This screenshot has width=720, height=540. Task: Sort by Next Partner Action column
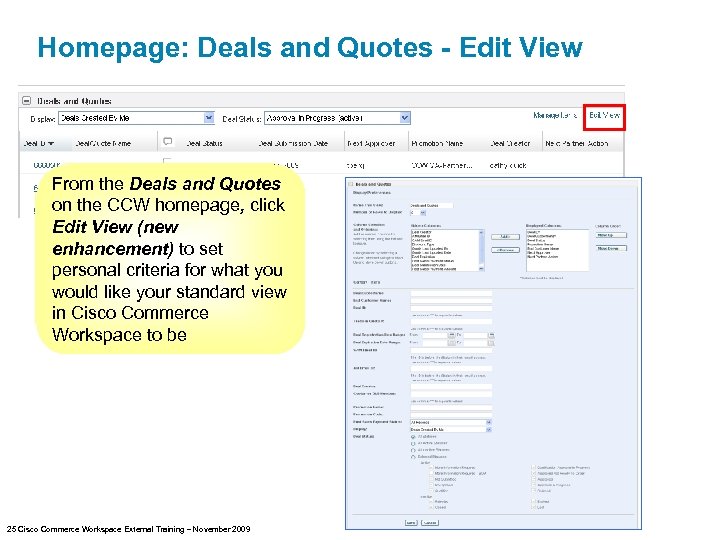point(576,143)
